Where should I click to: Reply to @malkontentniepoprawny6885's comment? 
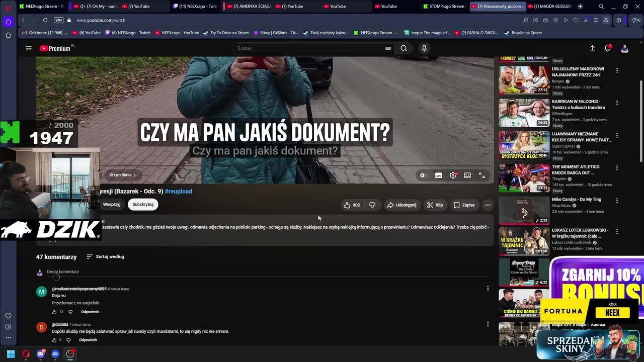coord(90,312)
